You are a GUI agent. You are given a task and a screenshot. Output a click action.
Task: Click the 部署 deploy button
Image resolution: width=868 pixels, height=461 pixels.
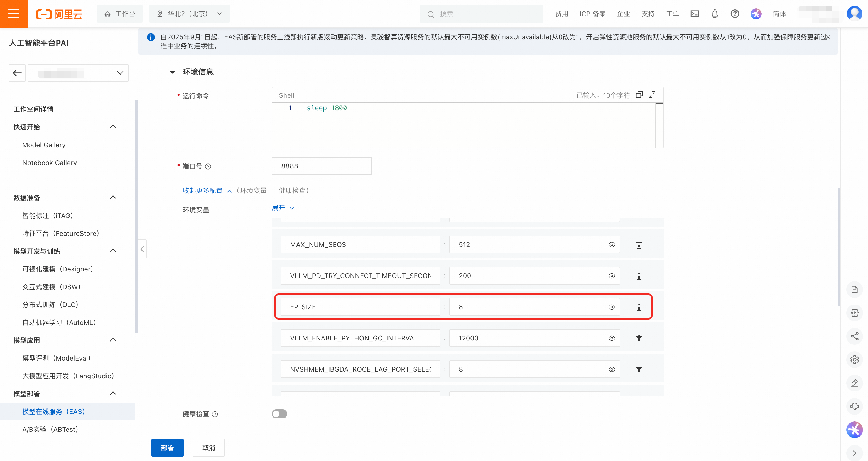pyautogui.click(x=167, y=448)
